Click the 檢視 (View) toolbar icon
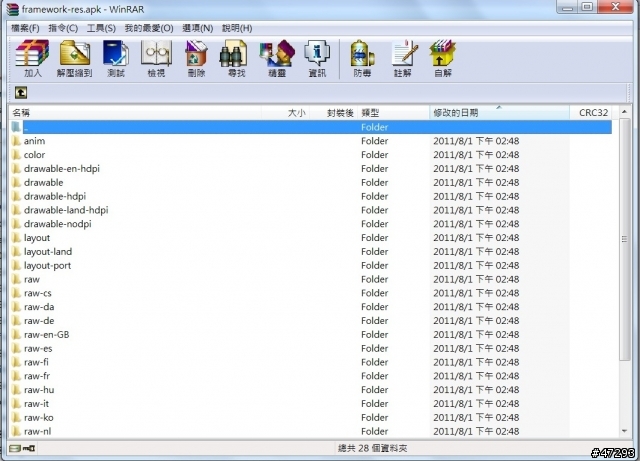The height and width of the screenshot is (461, 640). [x=156, y=58]
